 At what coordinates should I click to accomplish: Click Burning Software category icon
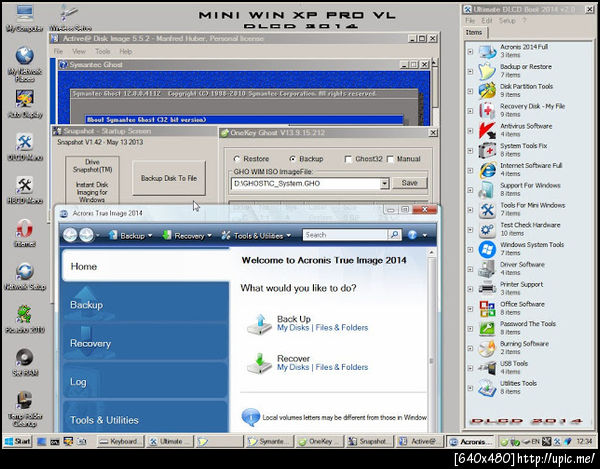[x=487, y=348]
